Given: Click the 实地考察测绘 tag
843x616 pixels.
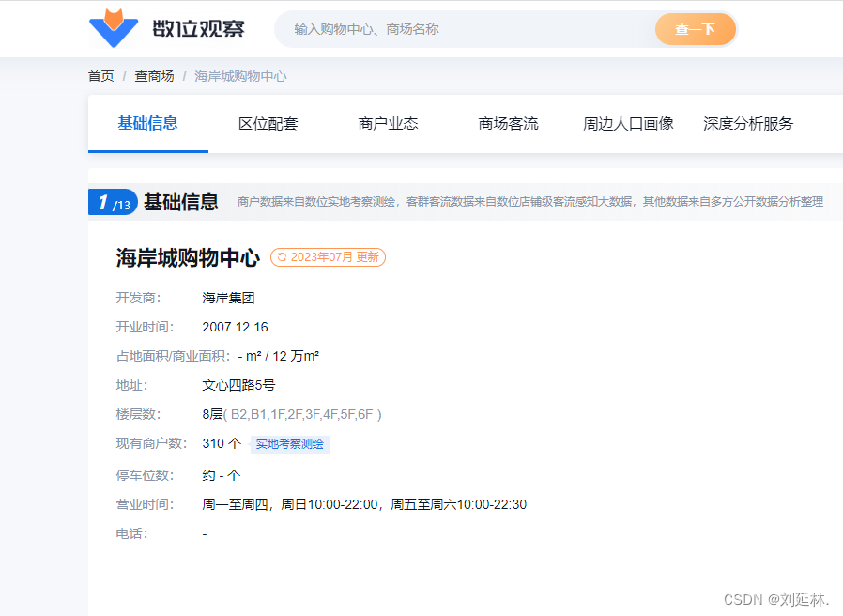Looking at the screenshot, I should pyautogui.click(x=290, y=444).
